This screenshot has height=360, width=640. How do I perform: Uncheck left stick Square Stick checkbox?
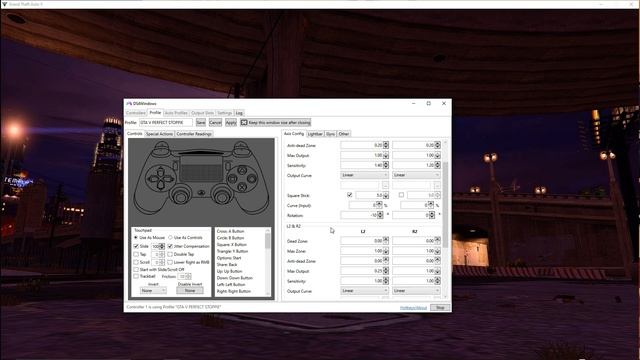350,195
